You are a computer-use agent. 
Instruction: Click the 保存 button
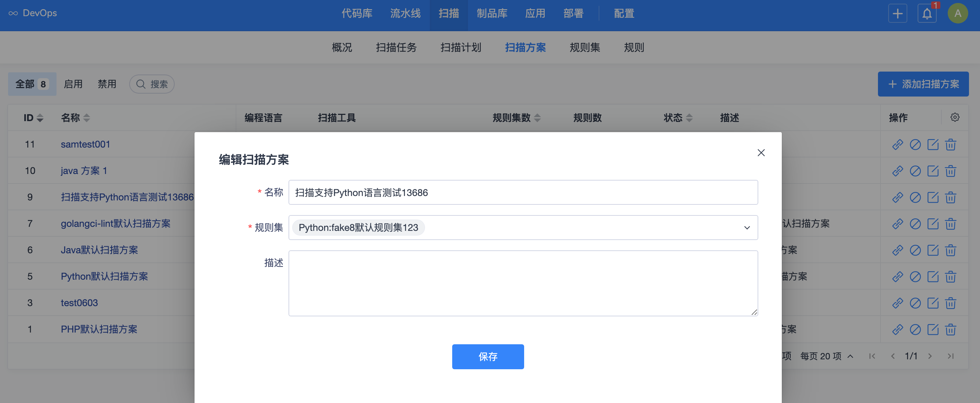click(x=488, y=357)
